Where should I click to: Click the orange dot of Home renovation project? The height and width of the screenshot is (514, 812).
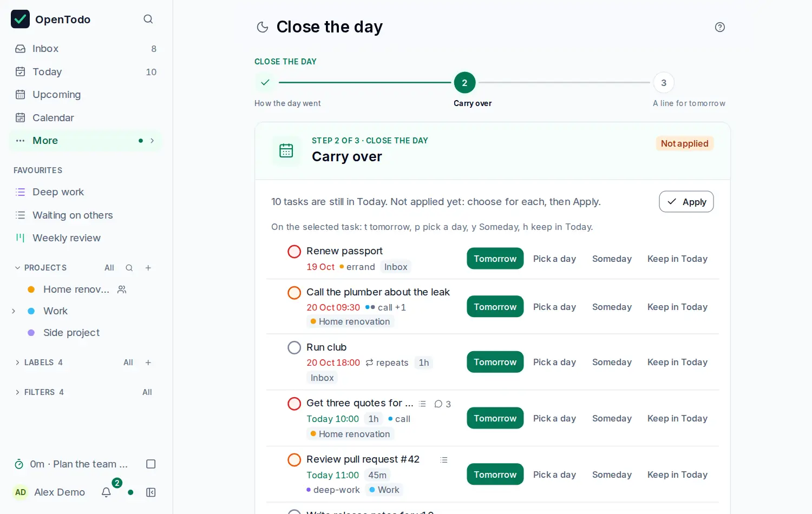[31, 289]
